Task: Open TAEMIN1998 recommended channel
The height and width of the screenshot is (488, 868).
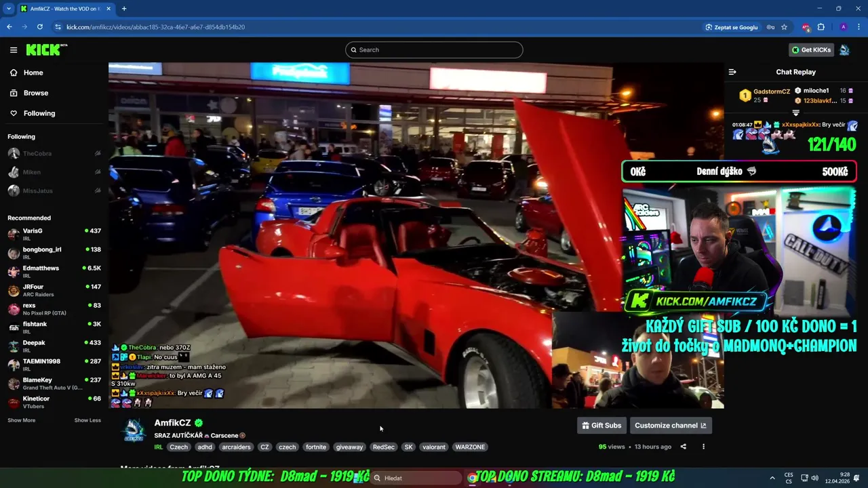Action: [x=54, y=365]
